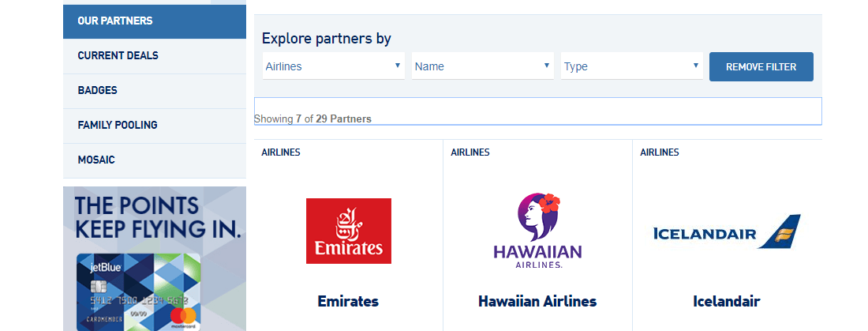This screenshot has height=331, width=868.
Task: Click the Showing 7 of 29 Partners box
Action: [537, 111]
